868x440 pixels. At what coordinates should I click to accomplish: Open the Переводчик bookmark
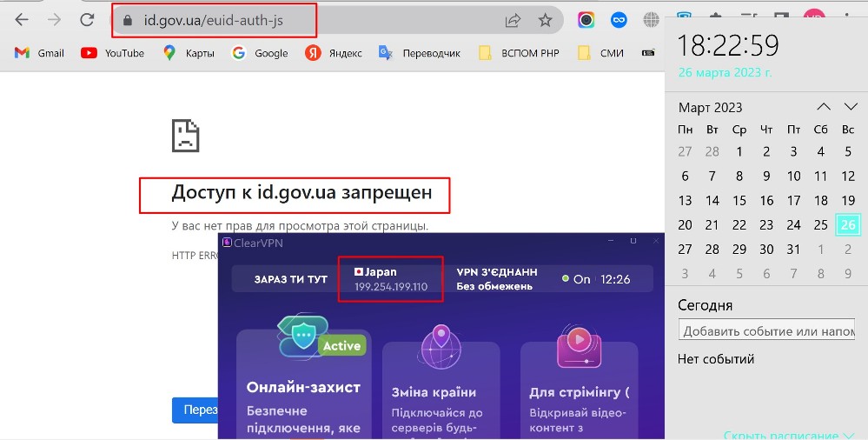pos(420,53)
